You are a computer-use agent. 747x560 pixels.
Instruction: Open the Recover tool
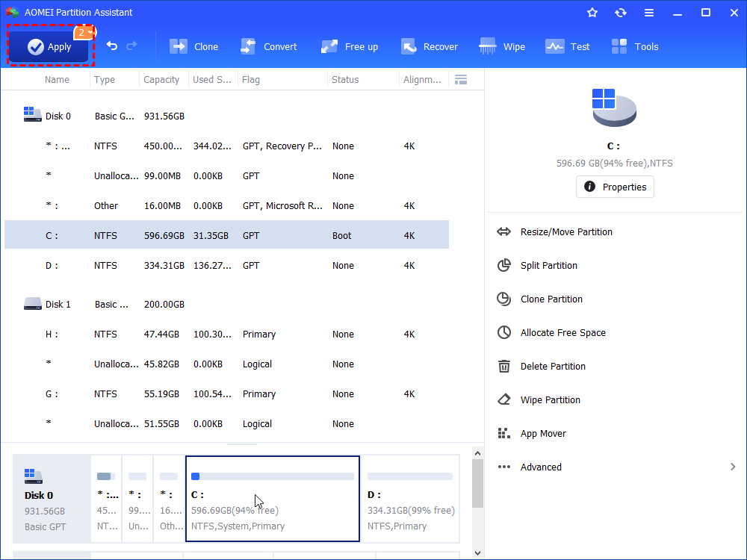(x=430, y=46)
